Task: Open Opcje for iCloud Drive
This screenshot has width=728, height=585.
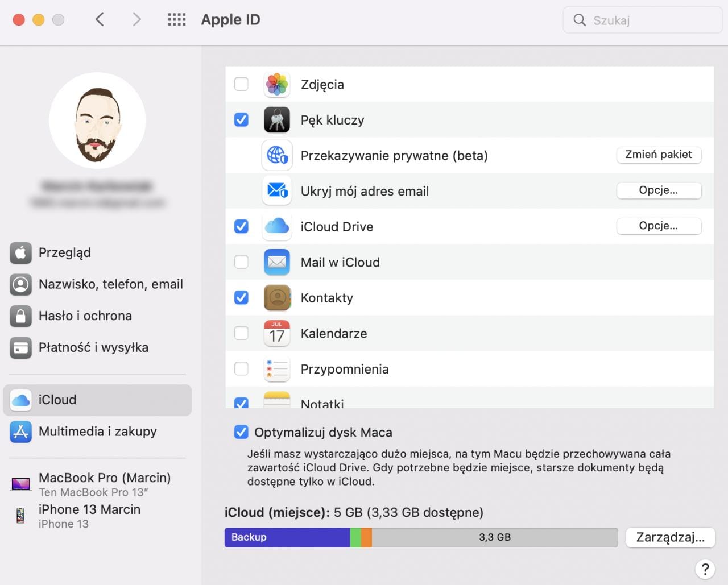Action: click(658, 226)
